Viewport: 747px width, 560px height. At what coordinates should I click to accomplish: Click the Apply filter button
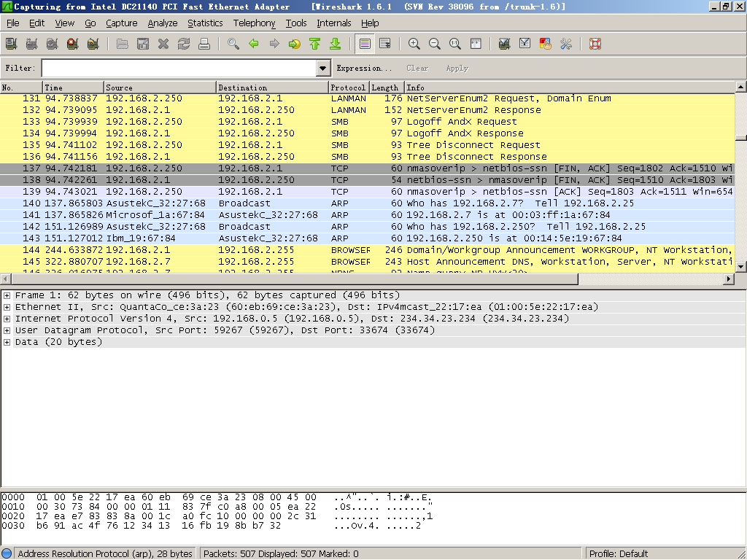[x=457, y=68]
